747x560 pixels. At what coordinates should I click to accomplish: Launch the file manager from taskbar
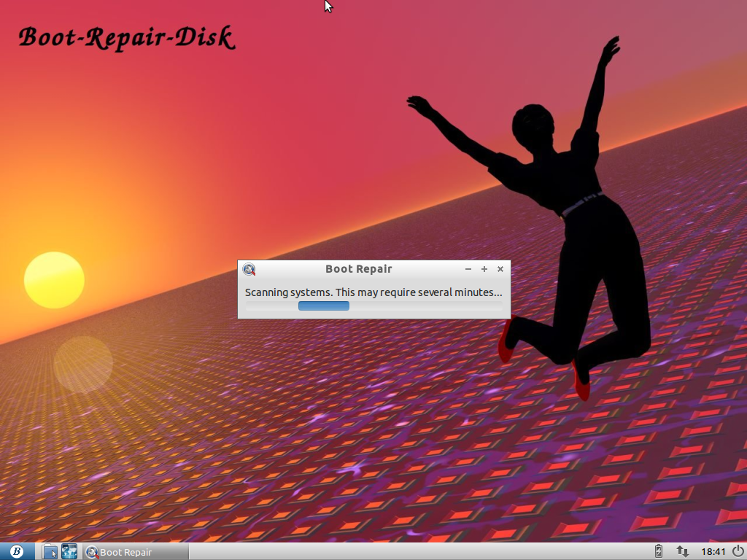tap(49, 552)
